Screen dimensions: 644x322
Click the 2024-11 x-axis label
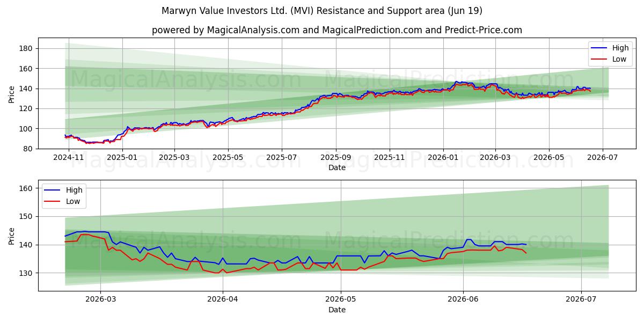click(70, 158)
